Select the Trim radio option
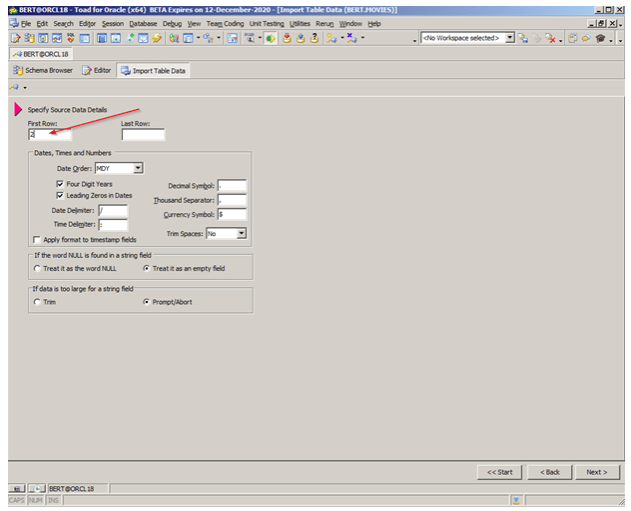The height and width of the screenshot is (511, 631). coord(37,302)
